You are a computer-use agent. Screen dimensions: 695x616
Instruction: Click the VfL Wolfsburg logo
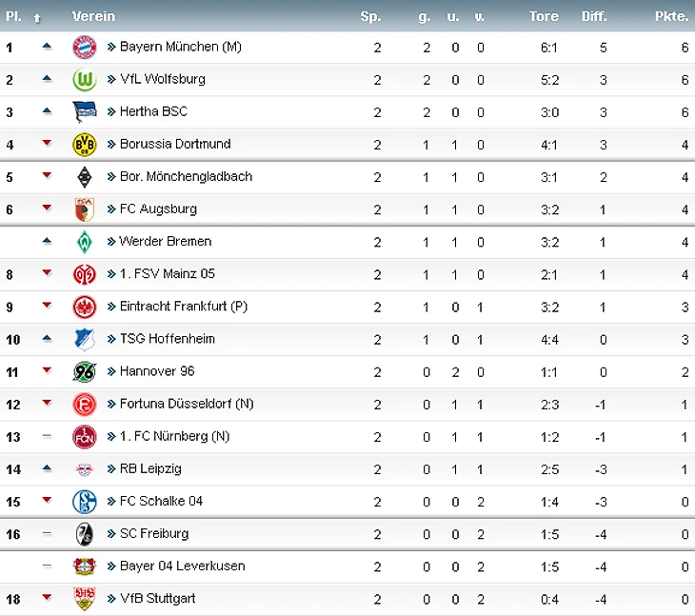click(85, 80)
